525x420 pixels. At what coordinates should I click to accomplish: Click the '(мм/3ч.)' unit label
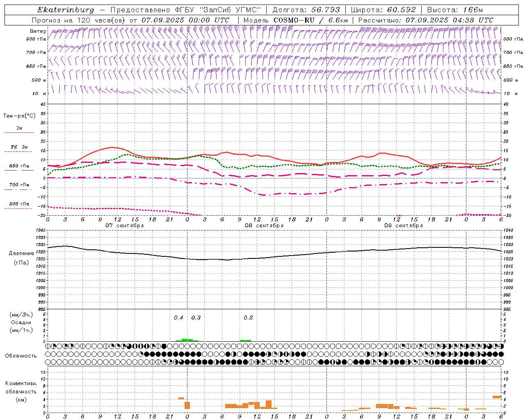(21, 315)
